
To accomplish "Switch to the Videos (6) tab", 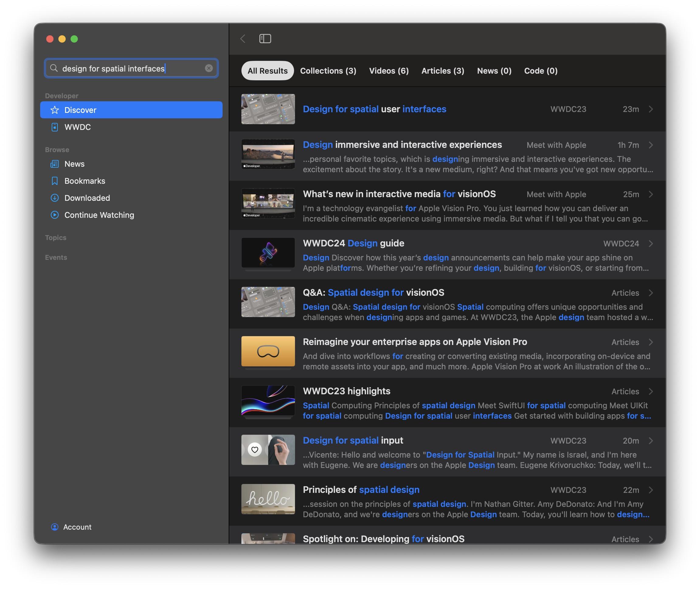I will click(389, 71).
